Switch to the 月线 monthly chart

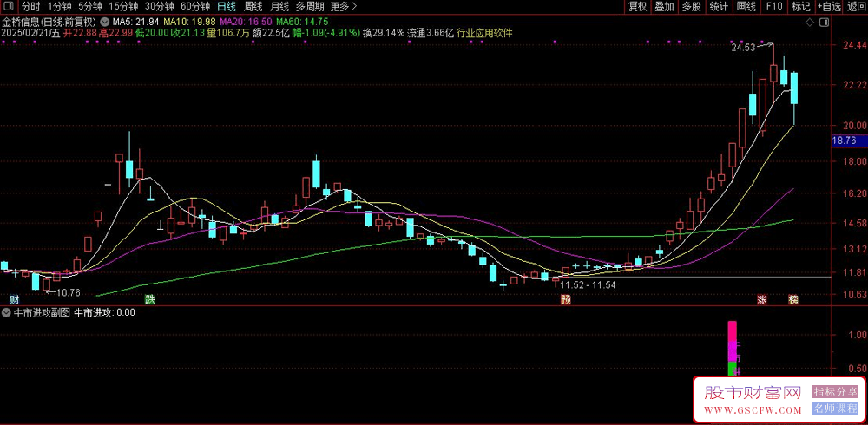[x=279, y=7]
